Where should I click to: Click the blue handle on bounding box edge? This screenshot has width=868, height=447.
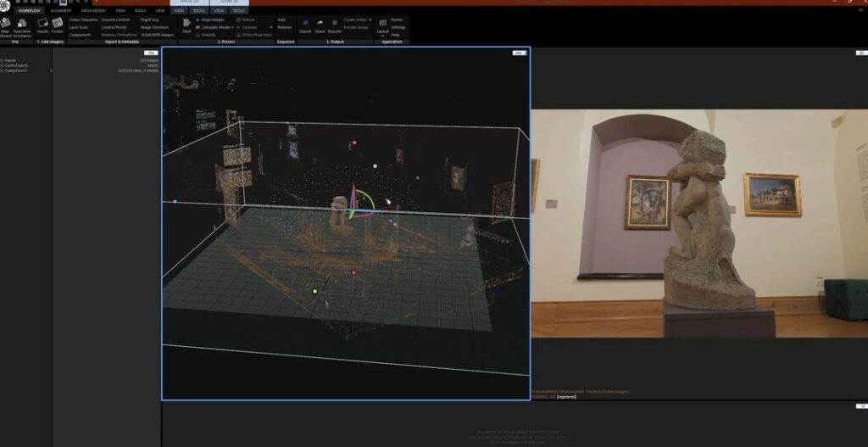(x=175, y=202)
